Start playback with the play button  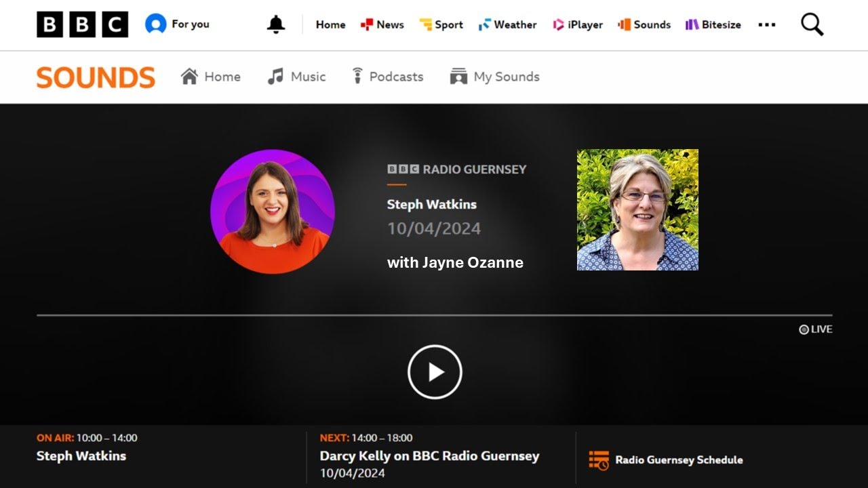[x=435, y=372]
